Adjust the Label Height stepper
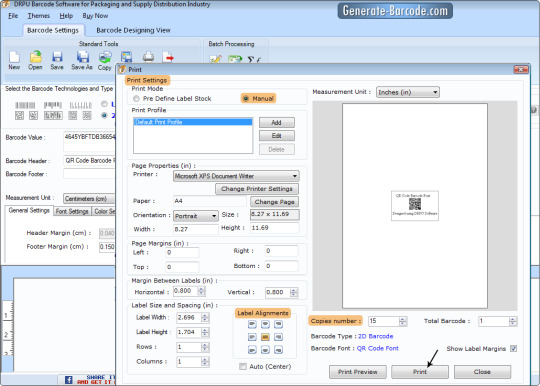 pos(205,332)
